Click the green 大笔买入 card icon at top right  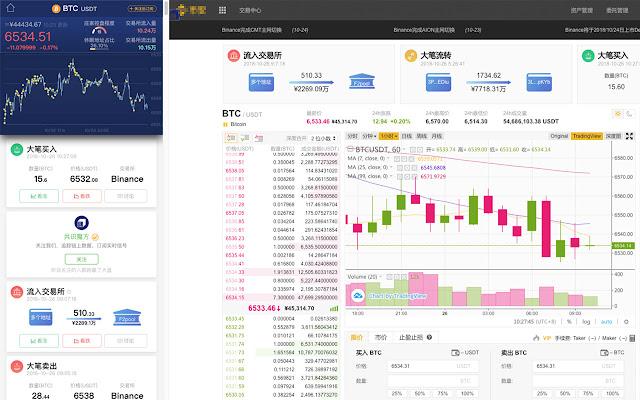[x=588, y=56]
